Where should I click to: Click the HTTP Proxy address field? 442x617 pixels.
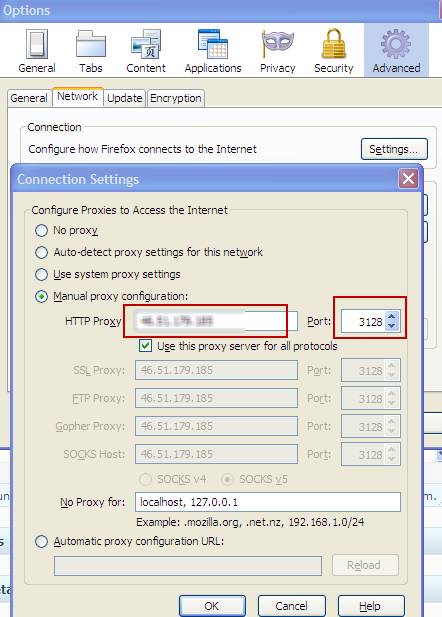point(216,321)
